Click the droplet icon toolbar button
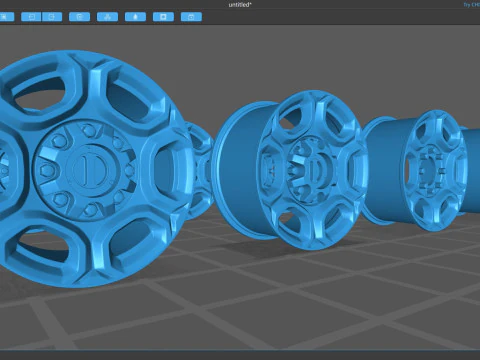Image resolution: width=480 pixels, height=360 pixels. pos(135,17)
